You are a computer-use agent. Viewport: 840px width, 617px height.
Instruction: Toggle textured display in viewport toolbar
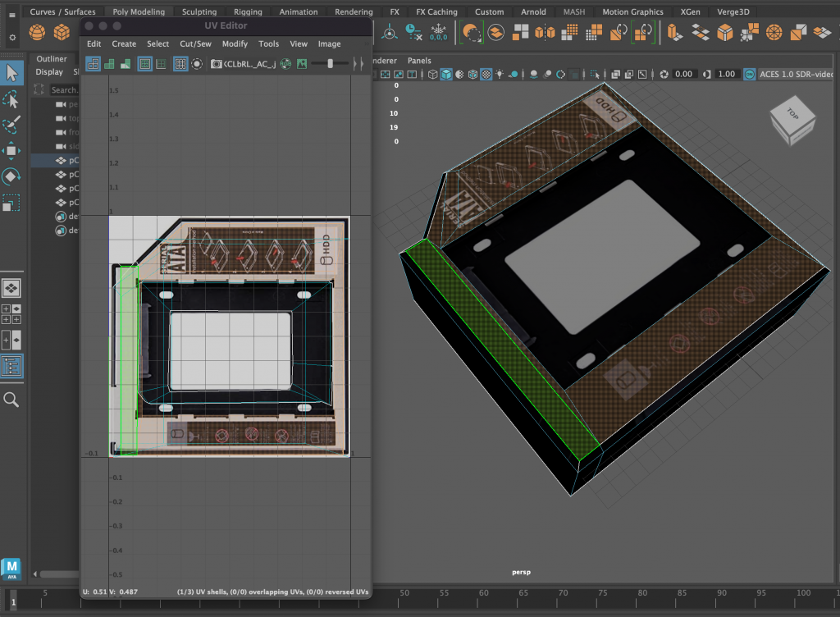pos(486,74)
